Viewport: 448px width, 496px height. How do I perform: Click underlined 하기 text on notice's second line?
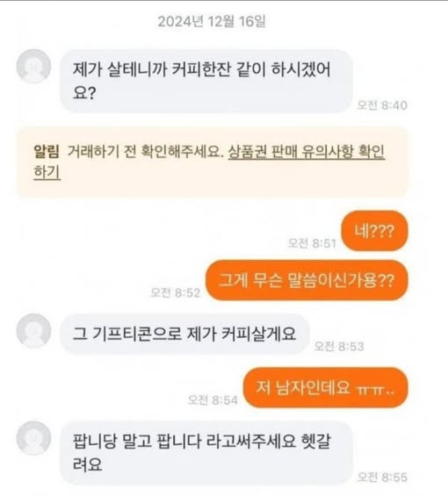point(47,172)
